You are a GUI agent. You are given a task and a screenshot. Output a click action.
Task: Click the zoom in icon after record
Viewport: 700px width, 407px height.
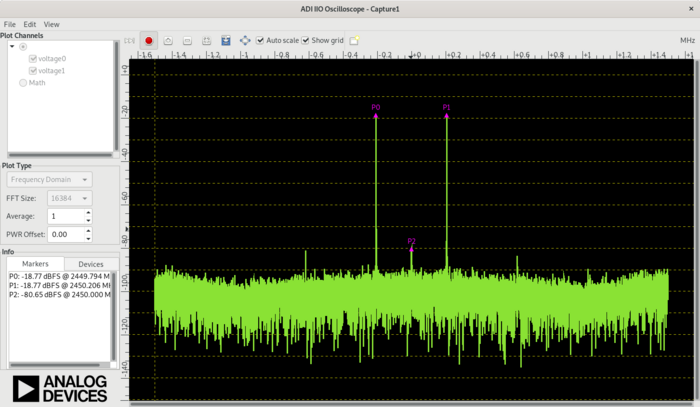point(168,41)
